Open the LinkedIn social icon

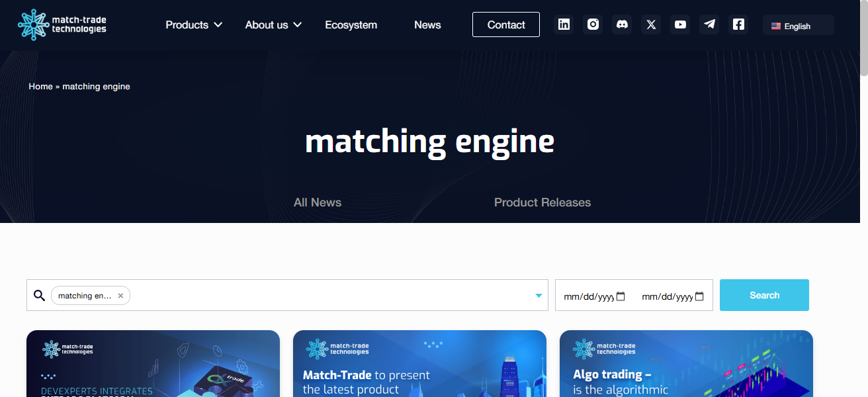564,24
